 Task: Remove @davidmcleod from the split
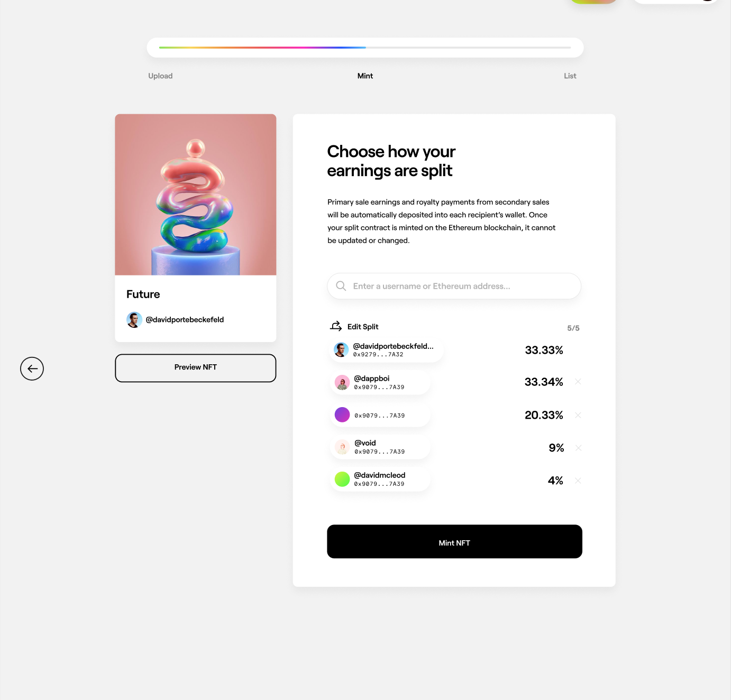click(x=578, y=481)
